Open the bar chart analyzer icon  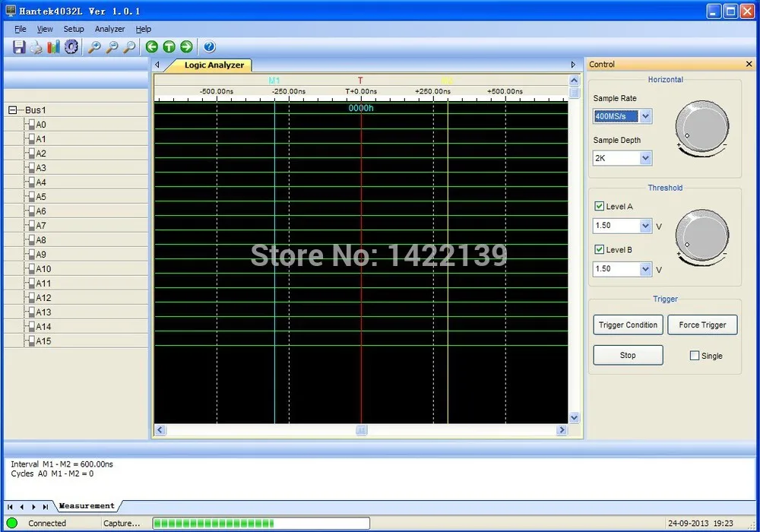click(x=53, y=47)
